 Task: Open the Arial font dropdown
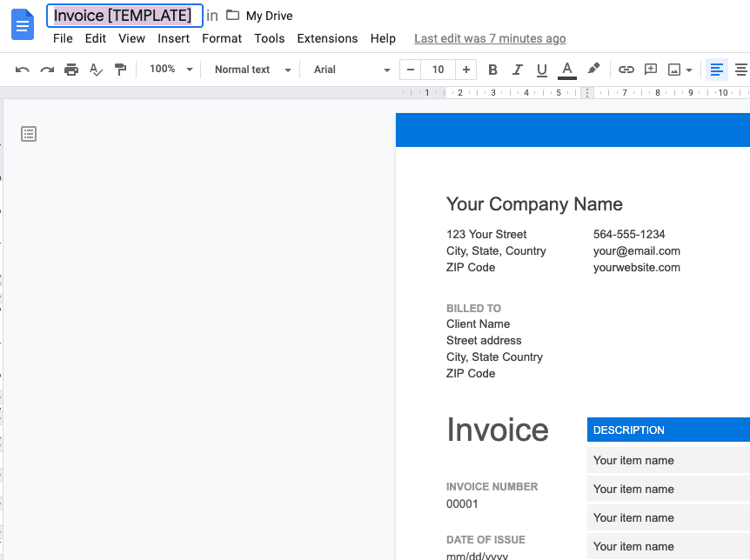tap(352, 70)
